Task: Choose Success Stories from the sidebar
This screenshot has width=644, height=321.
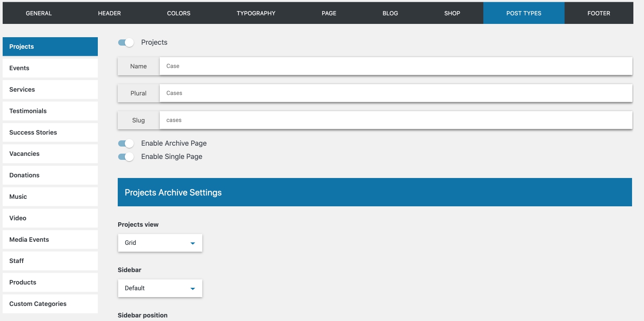Action: [x=50, y=132]
